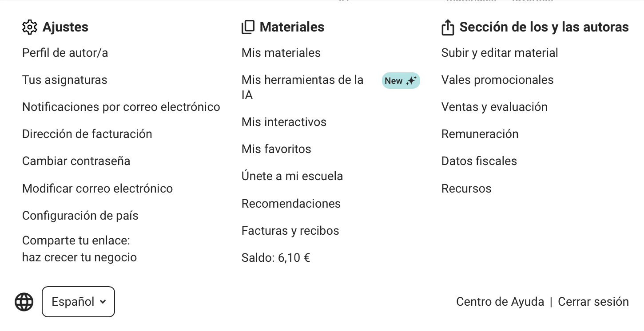This screenshot has height=331, width=644.
Task: Click Cambiar contraseña
Action: tap(76, 161)
